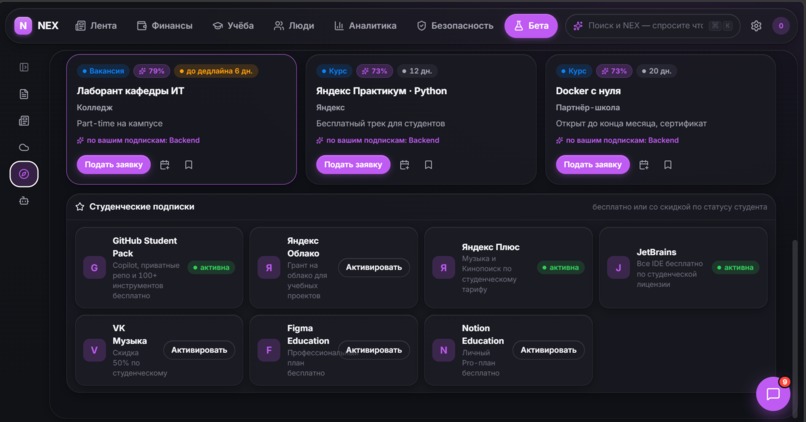Click Яндекс Практикум · Python title

381,91
